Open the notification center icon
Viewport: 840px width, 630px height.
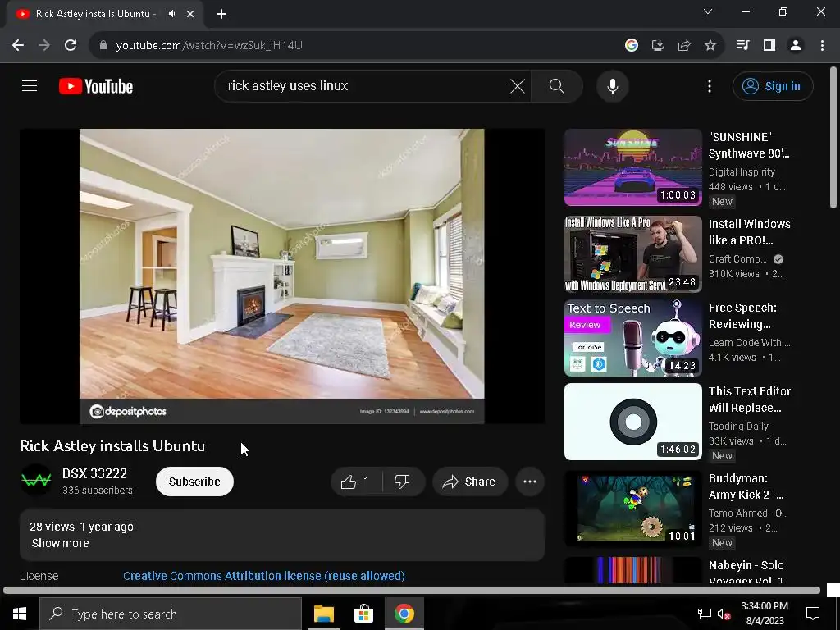coord(813,614)
